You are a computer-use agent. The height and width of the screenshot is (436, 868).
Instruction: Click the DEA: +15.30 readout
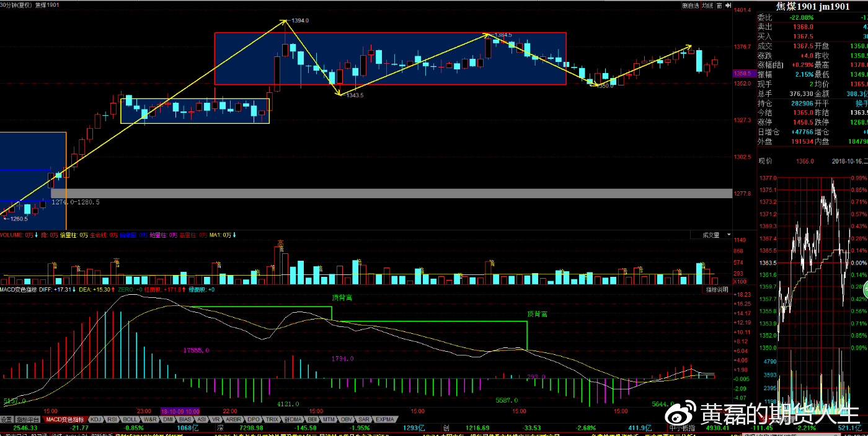click(x=95, y=289)
